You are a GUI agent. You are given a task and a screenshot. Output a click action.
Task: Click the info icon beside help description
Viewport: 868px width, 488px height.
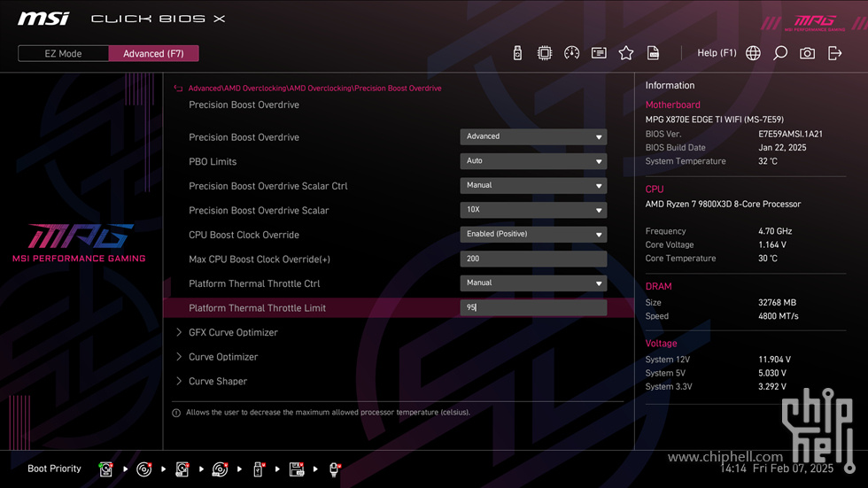(176, 413)
